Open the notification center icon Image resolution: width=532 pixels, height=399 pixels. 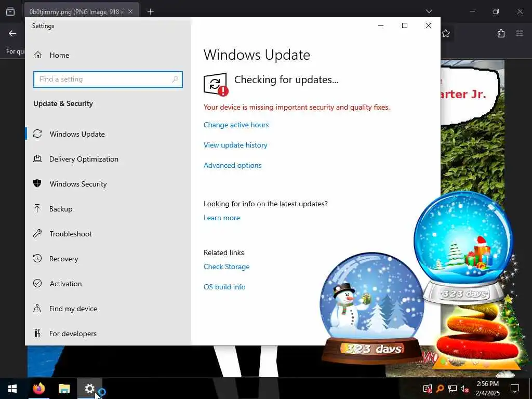pyautogui.click(x=515, y=389)
